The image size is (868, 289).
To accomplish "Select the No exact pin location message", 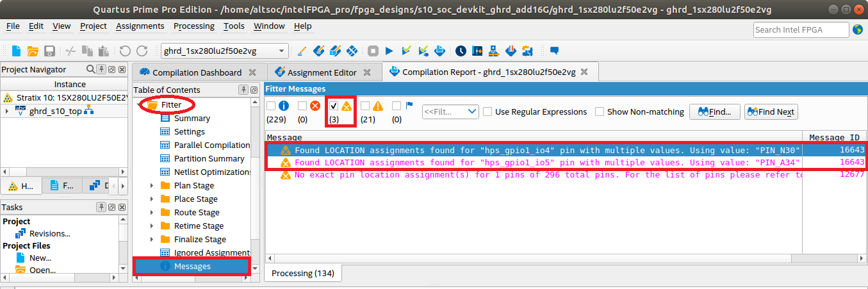I will tap(566, 175).
